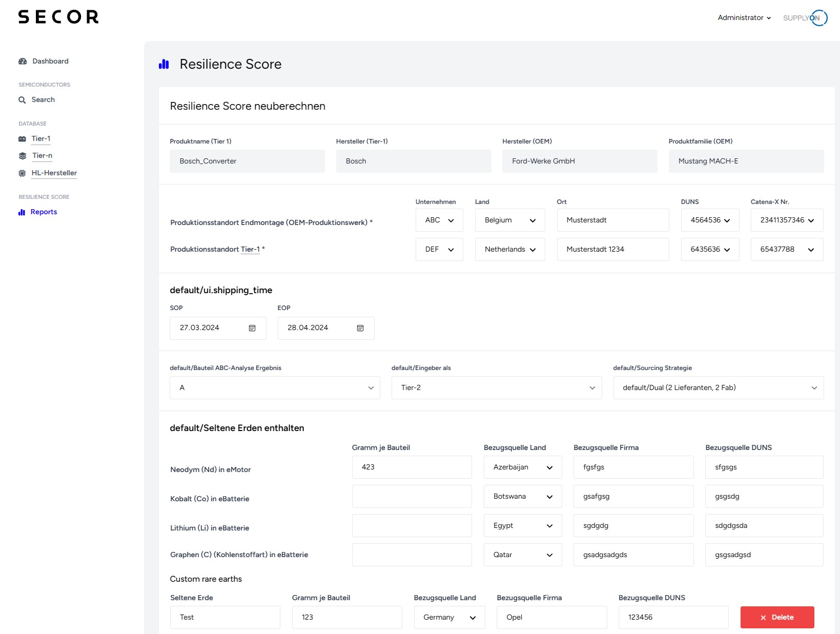Click the red Delete button

click(x=777, y=618)
